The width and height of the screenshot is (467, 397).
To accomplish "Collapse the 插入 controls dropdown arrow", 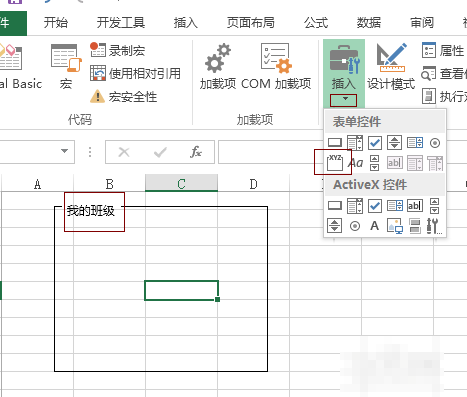I will 345,99.
